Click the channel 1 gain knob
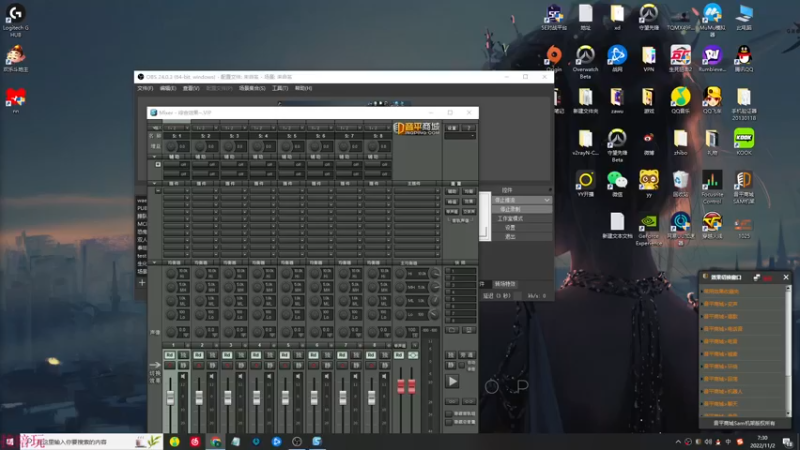800x450 pixels. tap(171, 146)
